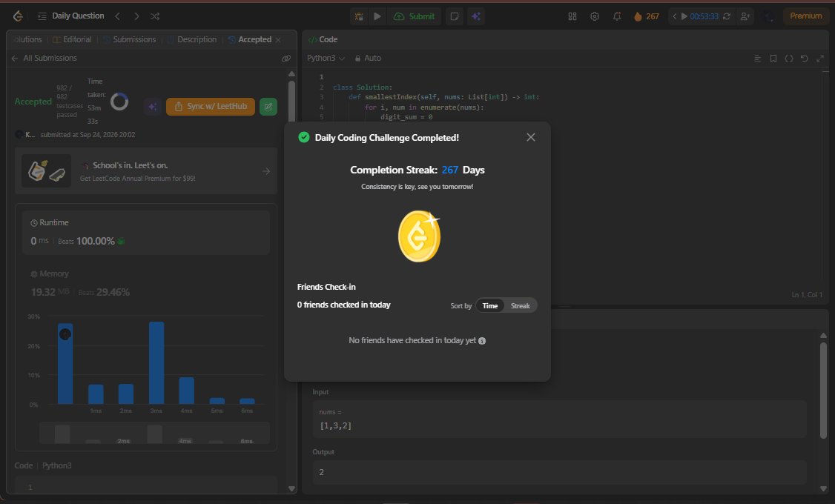Pick a random question with shuffle icon
Viewport: 835px width, 504px height.
155,16
